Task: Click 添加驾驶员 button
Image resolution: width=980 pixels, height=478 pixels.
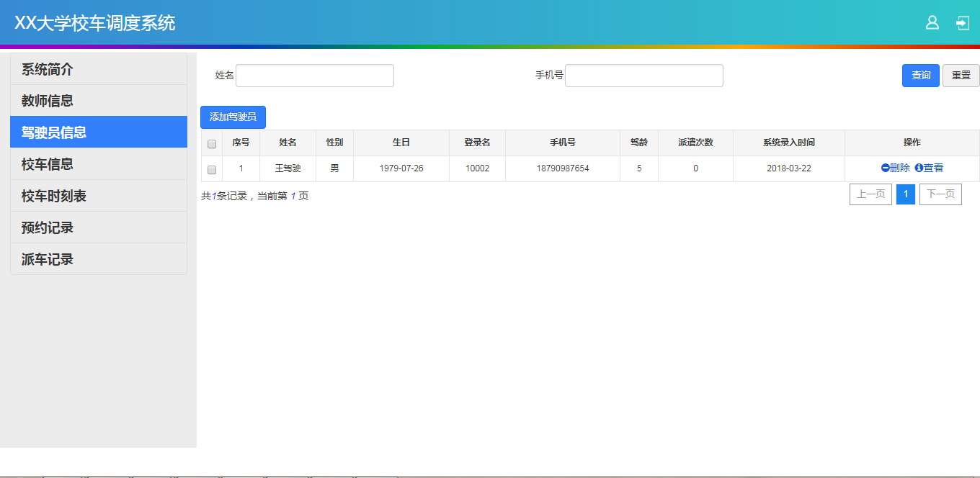Action: click(x=233, y=117)
